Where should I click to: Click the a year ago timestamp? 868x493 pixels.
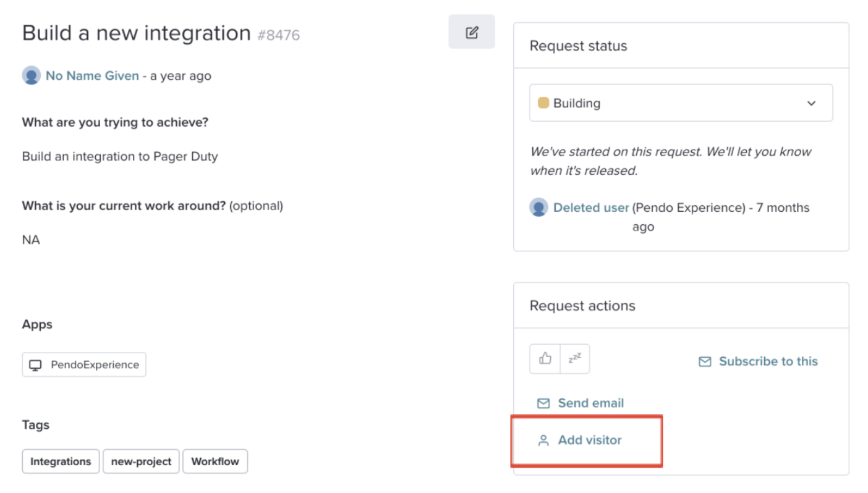pyautogui.click(x=181, y=76)
